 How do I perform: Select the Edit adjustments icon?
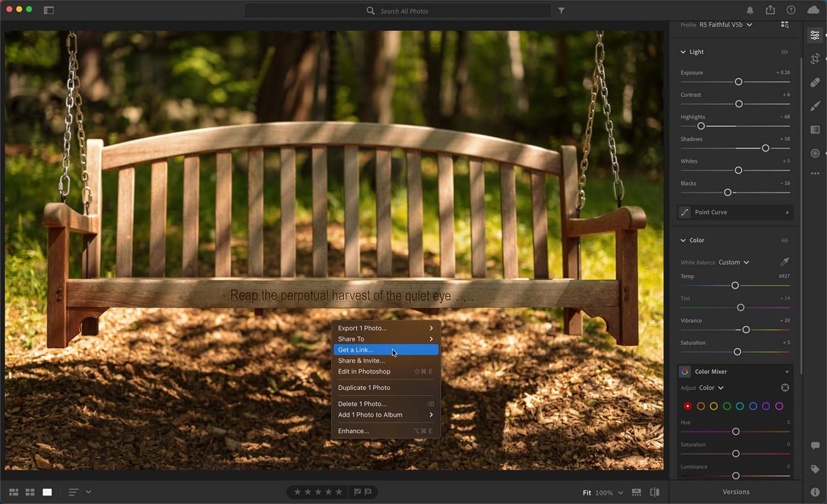click(815, 34)
